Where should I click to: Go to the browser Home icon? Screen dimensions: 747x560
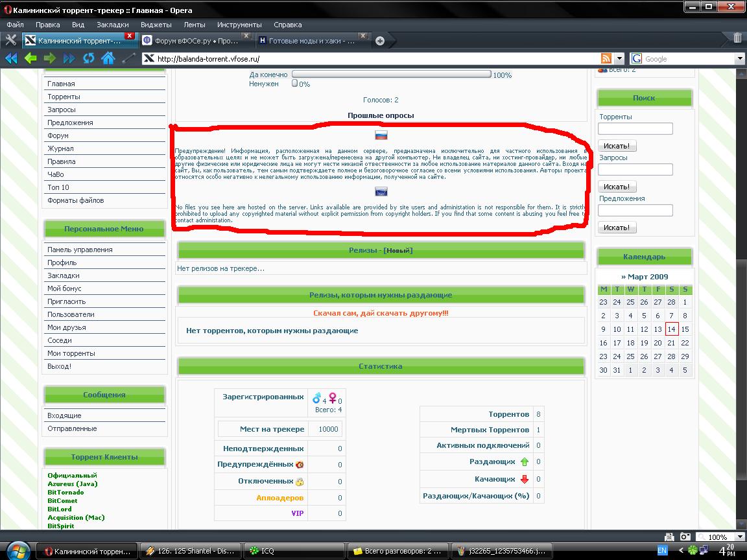(x=108, y=58)
